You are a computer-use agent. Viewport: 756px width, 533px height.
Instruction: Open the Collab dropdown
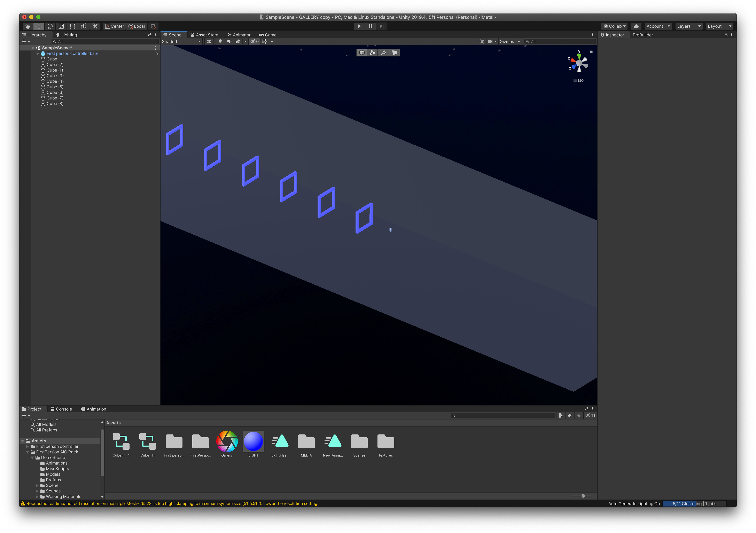click(614, 26)
